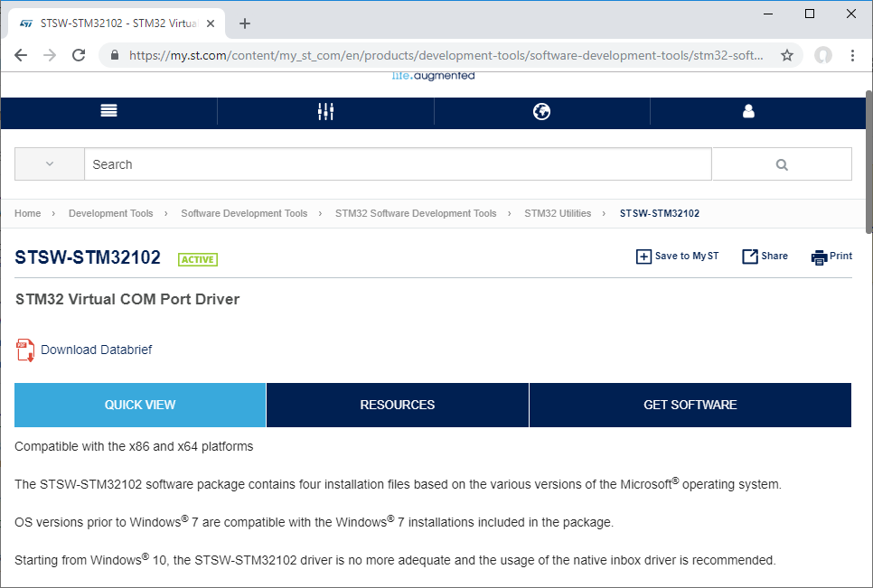Click STSW-STM32102 breadcrumb item
This screenshot has width=873, height=588.
660,213
